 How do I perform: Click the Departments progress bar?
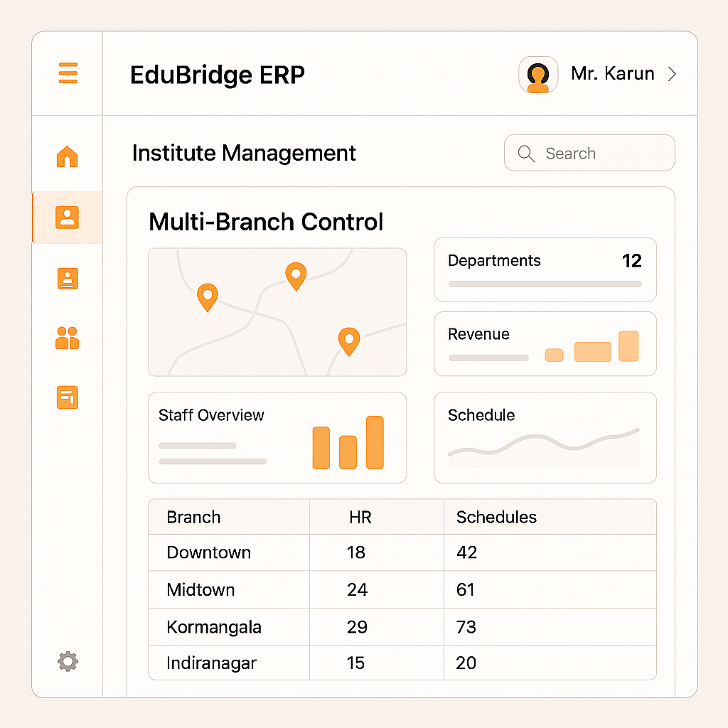click(x=545, y=284)
